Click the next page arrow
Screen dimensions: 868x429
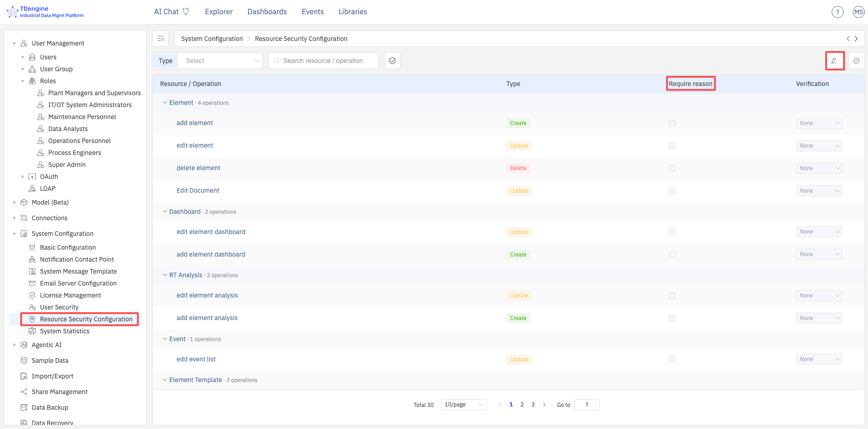(x=544, y=405)
